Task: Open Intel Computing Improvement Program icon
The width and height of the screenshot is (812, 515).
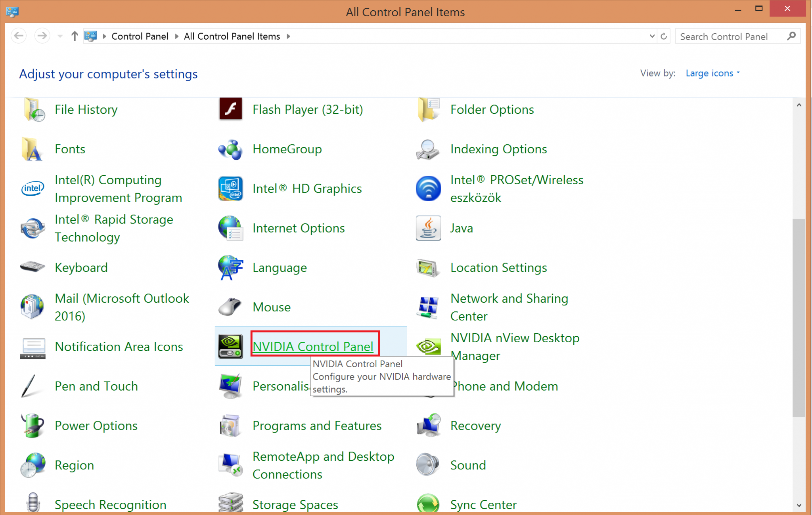Action: pos(33,189)
